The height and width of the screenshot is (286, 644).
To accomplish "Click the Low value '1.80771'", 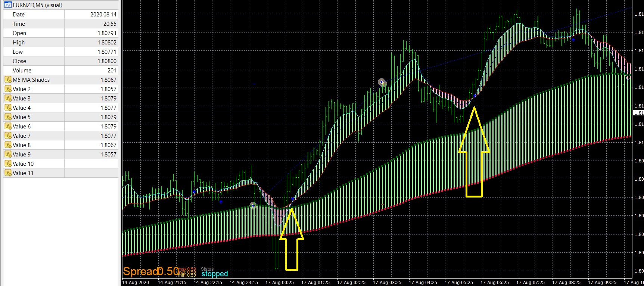I will [x=107, y=52].
